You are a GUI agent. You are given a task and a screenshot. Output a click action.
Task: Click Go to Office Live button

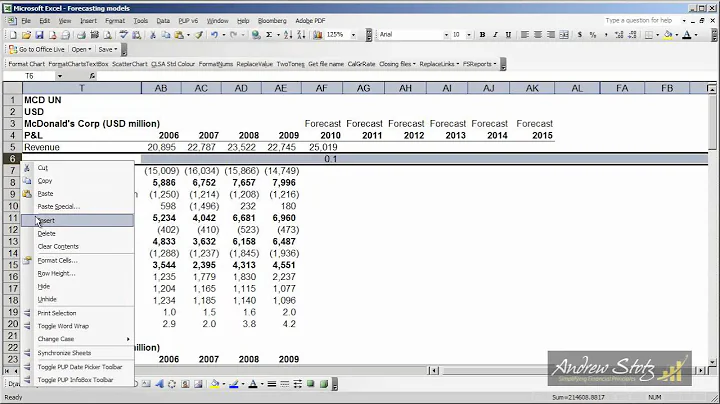[37, 49]
